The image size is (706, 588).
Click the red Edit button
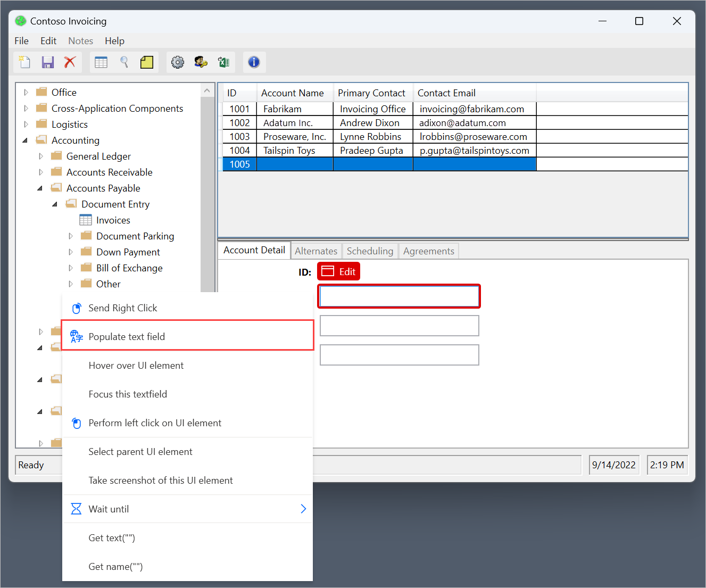(x=338, y=271)
